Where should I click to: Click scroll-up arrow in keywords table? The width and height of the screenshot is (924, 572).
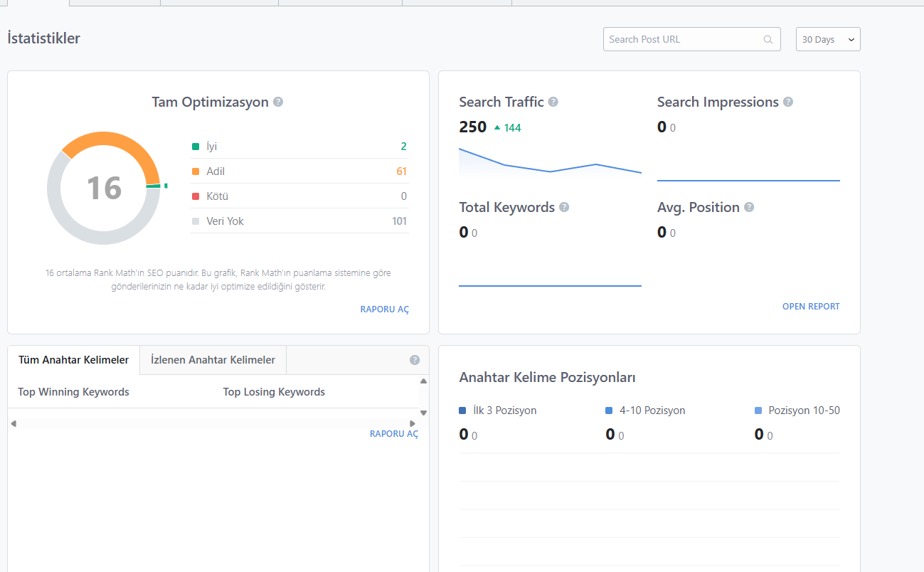423,381
